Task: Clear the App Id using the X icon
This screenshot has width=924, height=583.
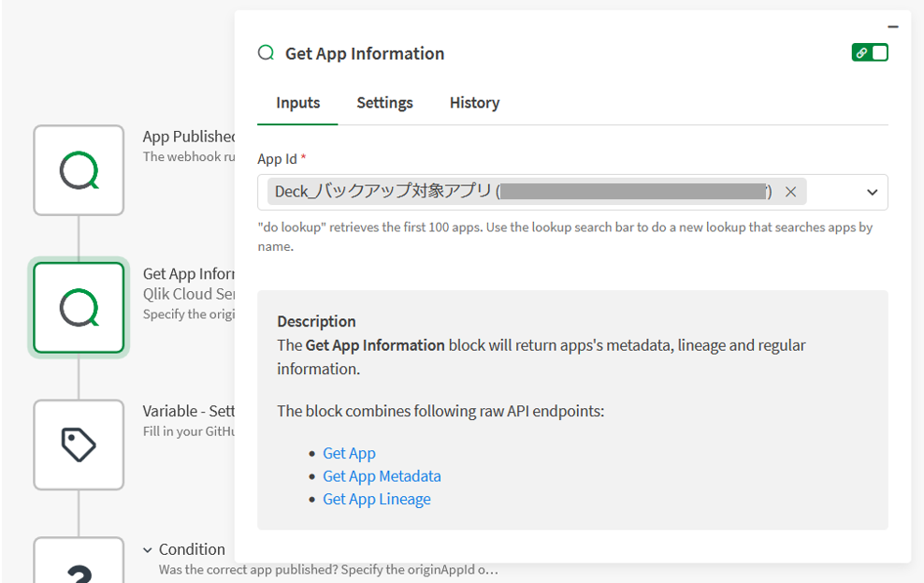Action: (790, 191)
